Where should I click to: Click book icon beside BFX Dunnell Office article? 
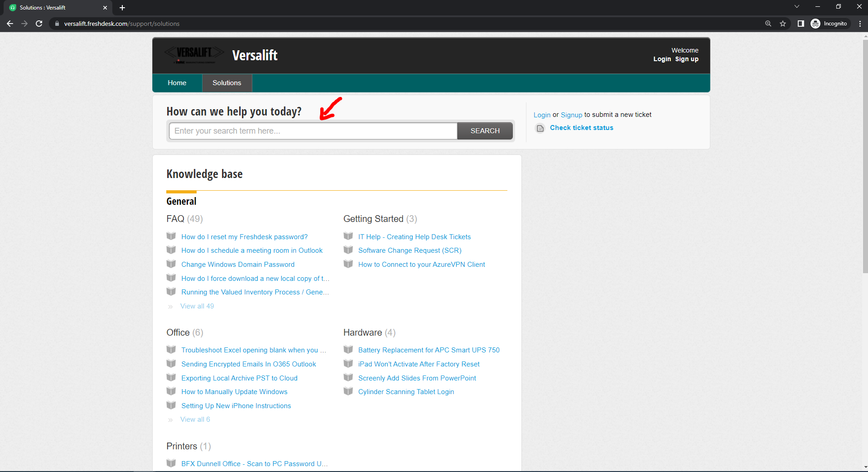tap(171, 463)
